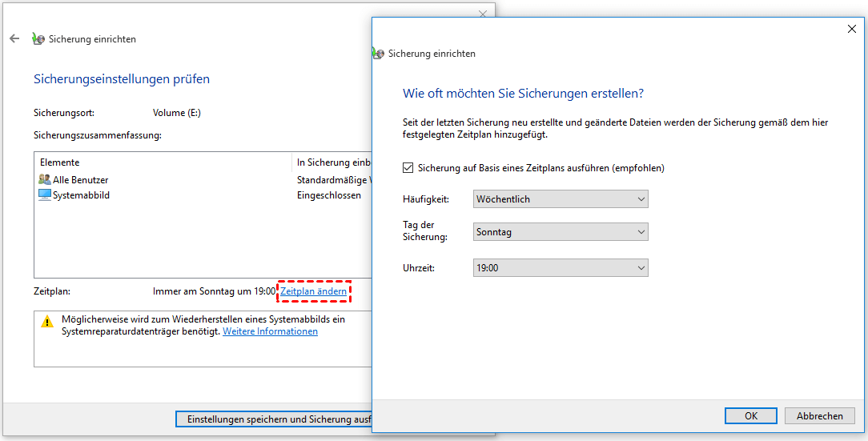Open the Zeitplan ändern link

coord(313,291)
